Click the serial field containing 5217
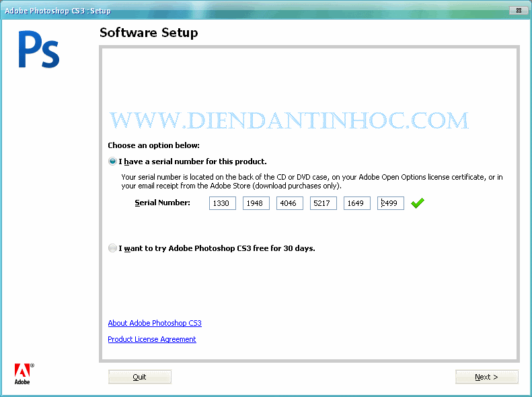The image size is (532, 397). (x=324, y=203)
